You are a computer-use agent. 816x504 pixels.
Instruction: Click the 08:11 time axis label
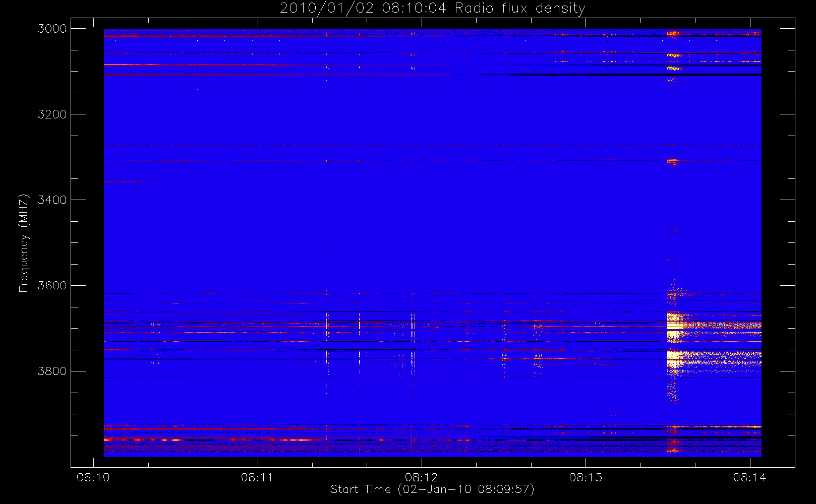[x=257, y=477]
